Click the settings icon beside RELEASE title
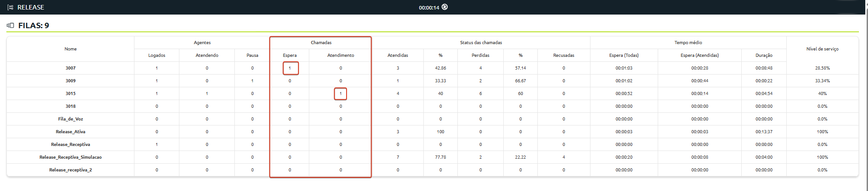The height and width of the screenshot is (191, 868). [x=10, y=7]
